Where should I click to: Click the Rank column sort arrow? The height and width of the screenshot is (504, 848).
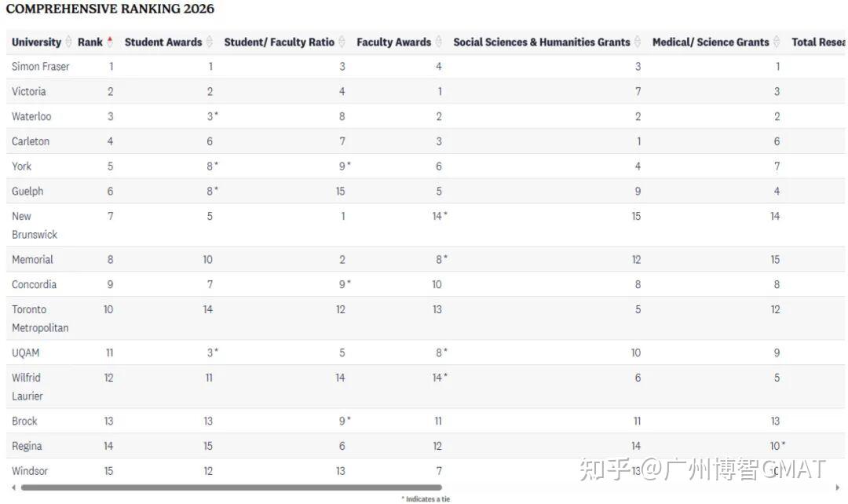(110, 42)
